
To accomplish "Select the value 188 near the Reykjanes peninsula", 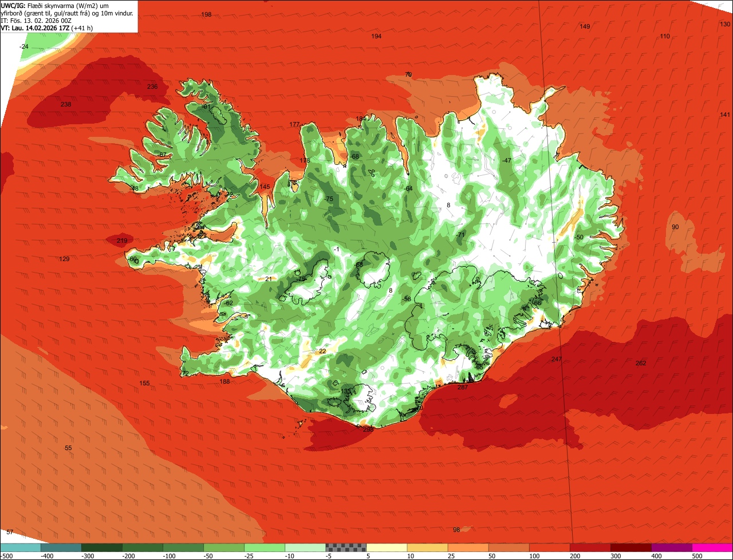I will (224, 381).
